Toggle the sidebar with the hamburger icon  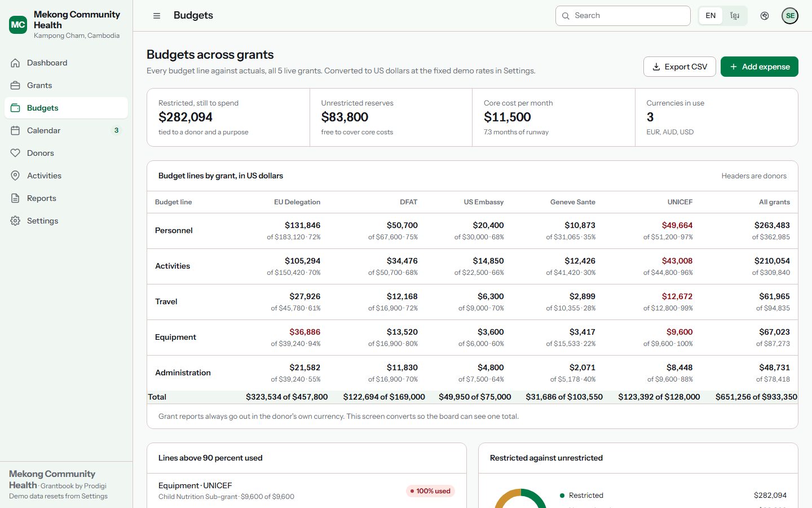point(157,16)
